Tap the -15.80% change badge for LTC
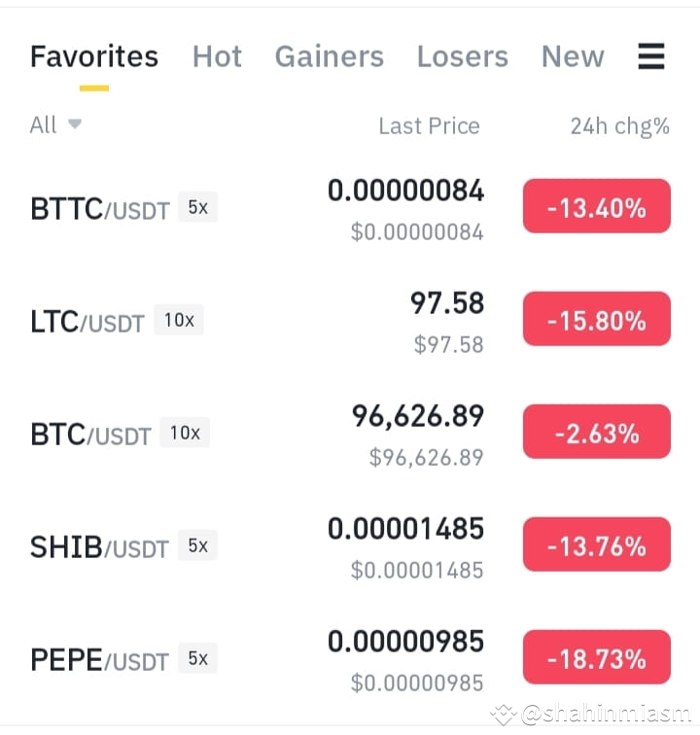 click(x=596, y=319)
